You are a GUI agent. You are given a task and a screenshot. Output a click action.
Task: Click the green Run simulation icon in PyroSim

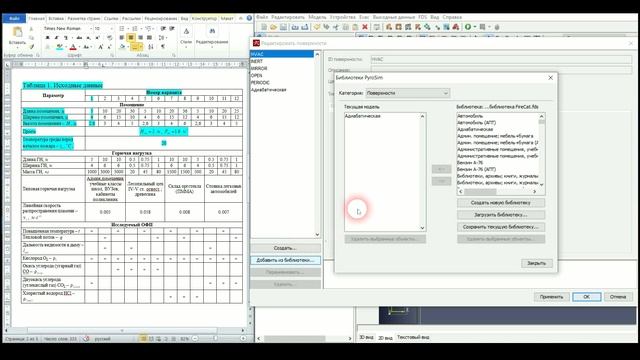pyautogui.click(x=468, y=27)
